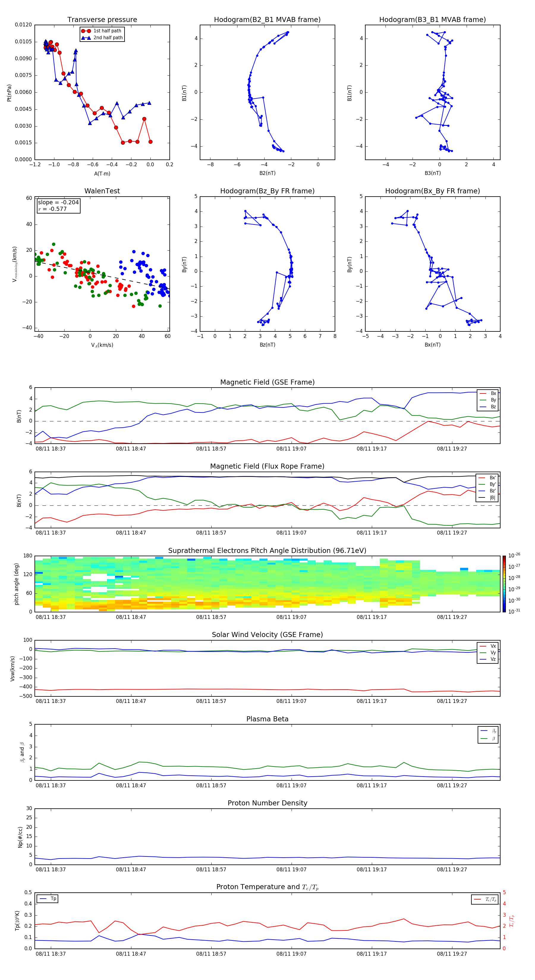Click the 'Proton Temperature and Te/Tp' title
Screen dimensions: 535x980
pyautogui.click(x=267, y=887)
